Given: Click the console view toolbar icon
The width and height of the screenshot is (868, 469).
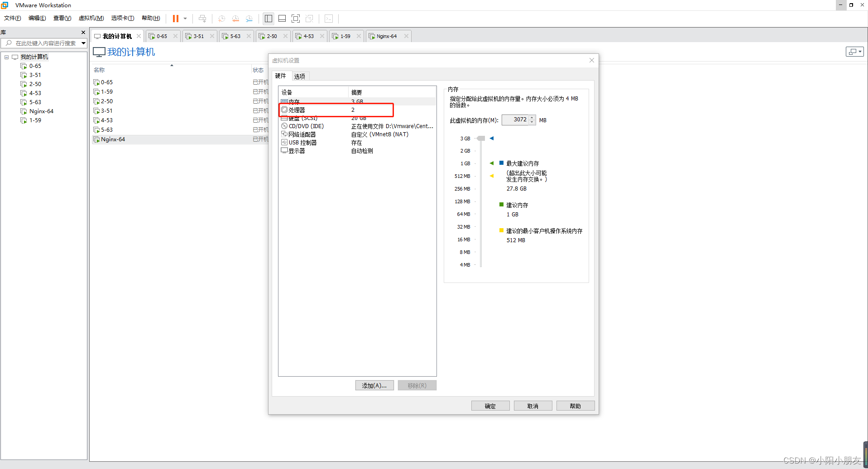Looking at the screenshot, I should [329, 19].
